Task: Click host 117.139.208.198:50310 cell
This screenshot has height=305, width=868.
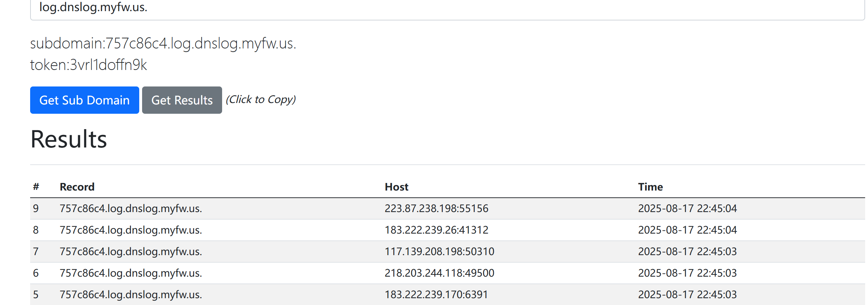Action: [439, 252]
